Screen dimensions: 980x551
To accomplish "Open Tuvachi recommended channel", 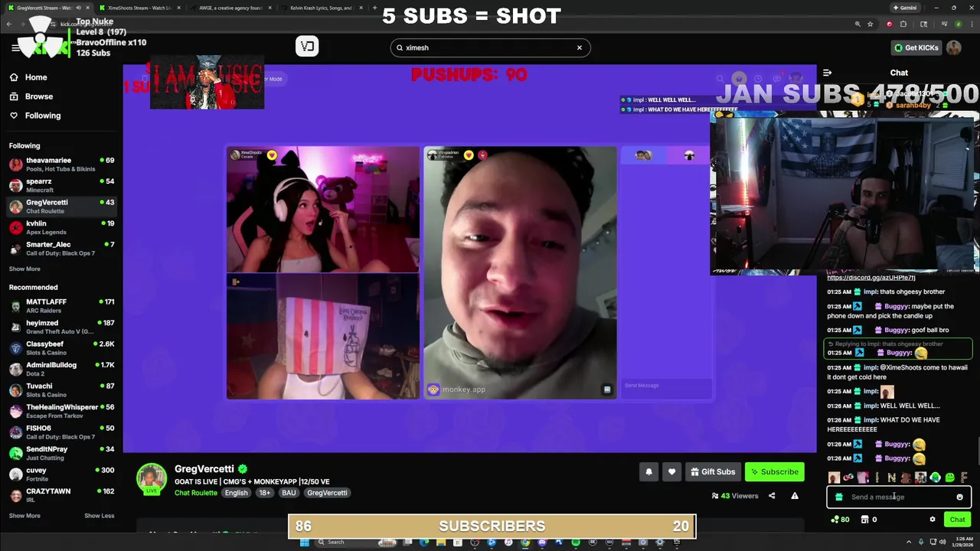I will click(61, 390).
